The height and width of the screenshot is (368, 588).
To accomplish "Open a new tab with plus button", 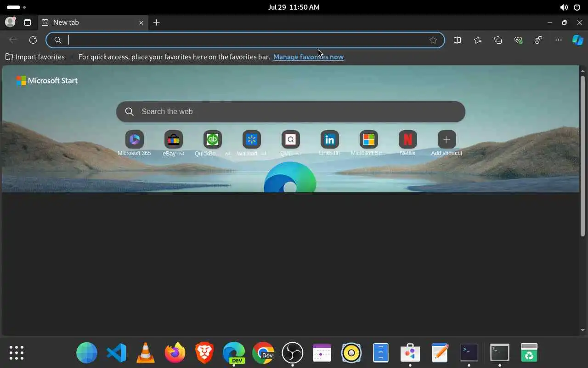I will click(157, 23).
